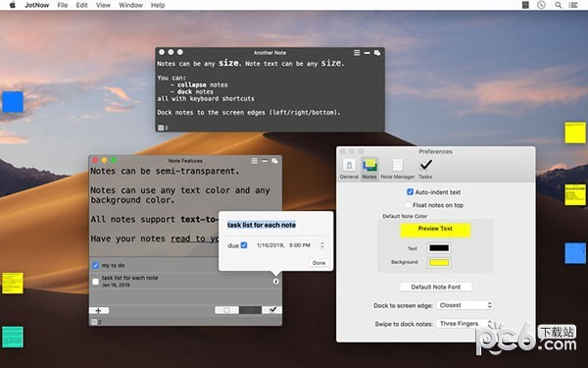
Task: Click the task count icon at Another Note bottom
Action: 161,128
